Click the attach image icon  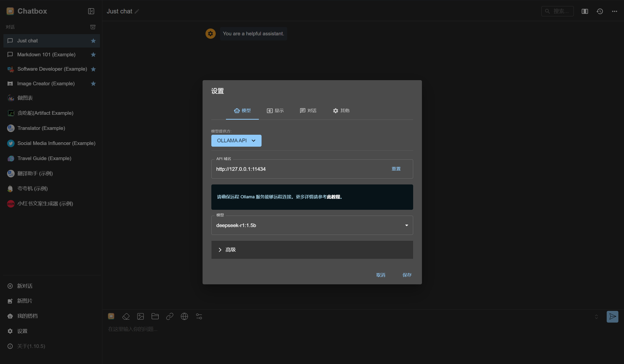(x=140, y=316)
